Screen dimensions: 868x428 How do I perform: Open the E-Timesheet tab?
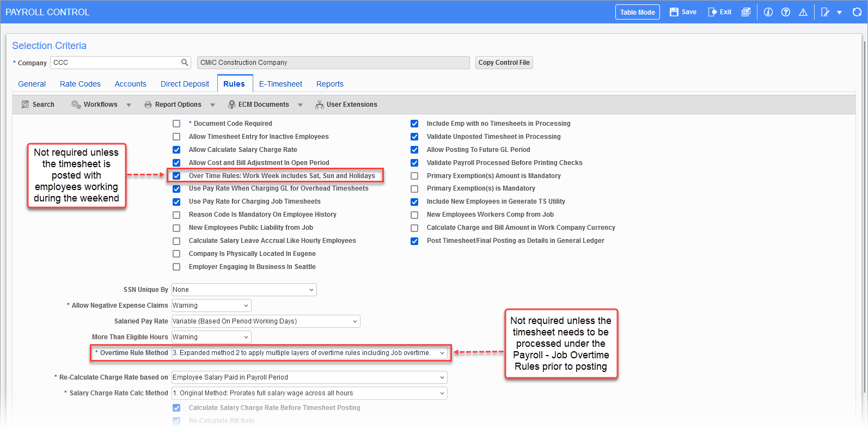280,84
